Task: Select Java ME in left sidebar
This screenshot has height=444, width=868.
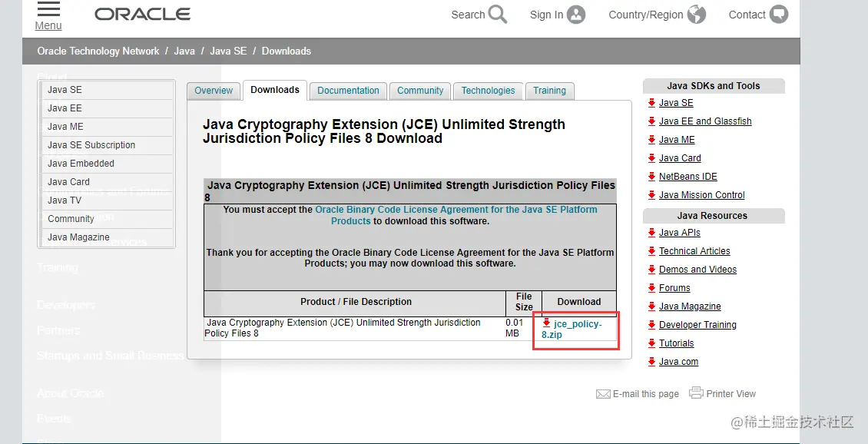Action: pos(108,127)
